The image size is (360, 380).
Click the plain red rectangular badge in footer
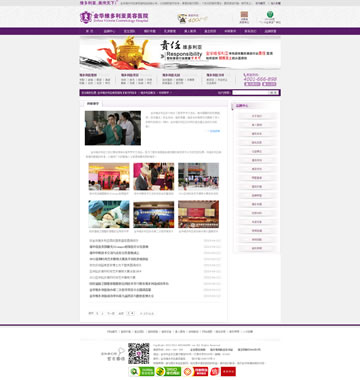click(x=228, y=371)
